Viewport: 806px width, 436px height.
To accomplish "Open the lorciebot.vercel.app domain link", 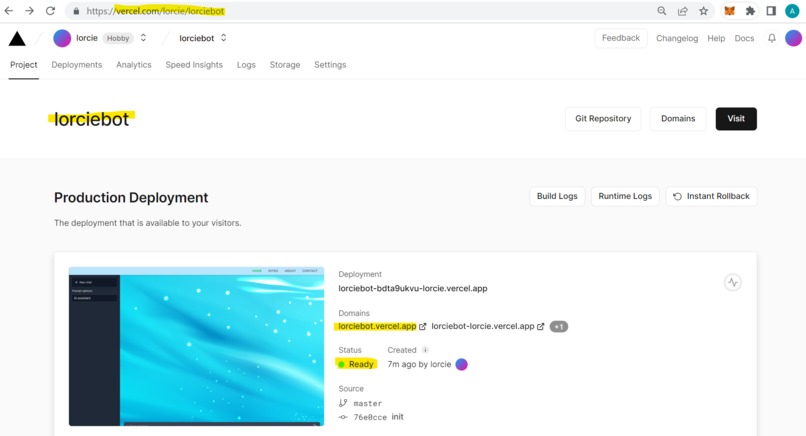I will pos(377,326).
